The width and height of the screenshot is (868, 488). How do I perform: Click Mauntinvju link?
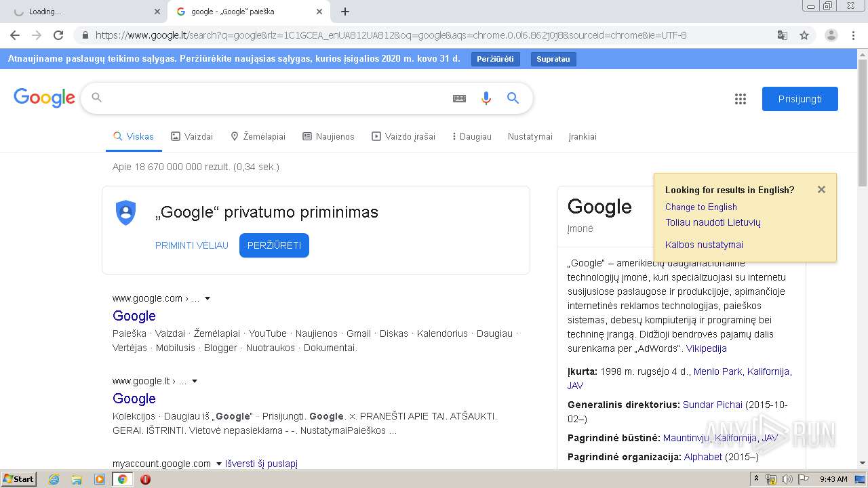(x=686, y=438)
